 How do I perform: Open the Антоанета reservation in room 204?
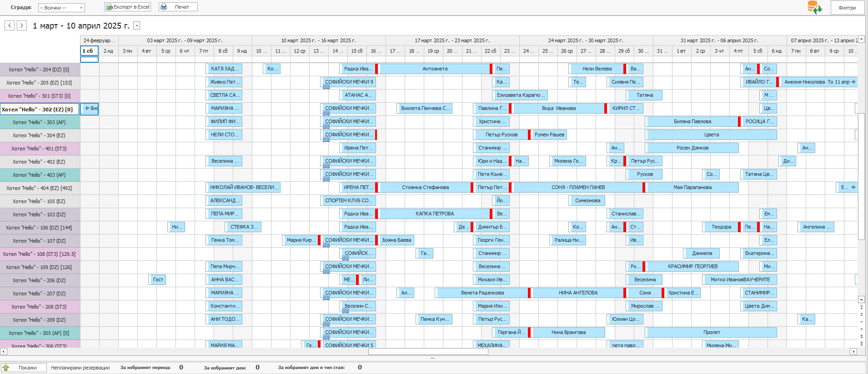435,69
